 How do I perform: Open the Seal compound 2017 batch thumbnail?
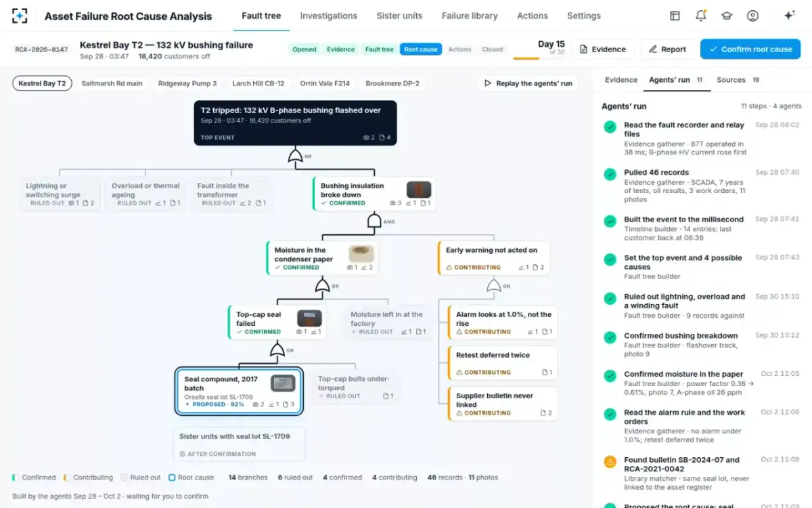tap(283, 383)
